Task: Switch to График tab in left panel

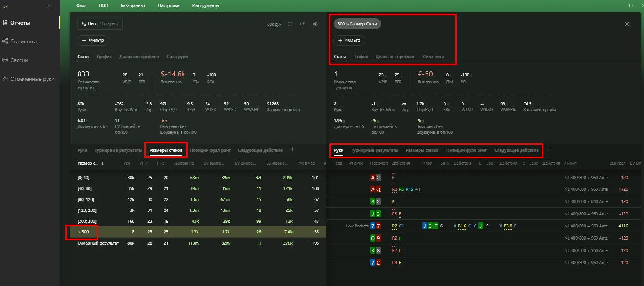Action: point(104,57)
